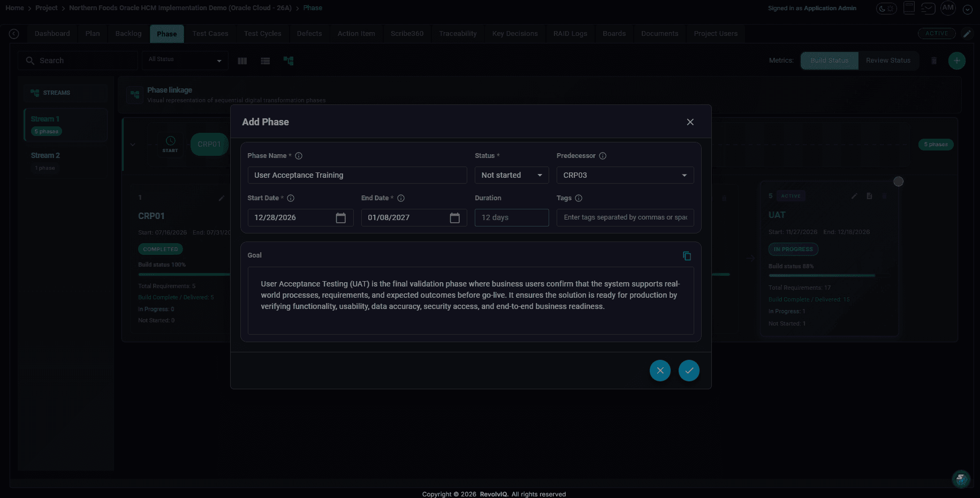Switch to the Plan tab
The image size is (980, 498).
tap(93, 33)
